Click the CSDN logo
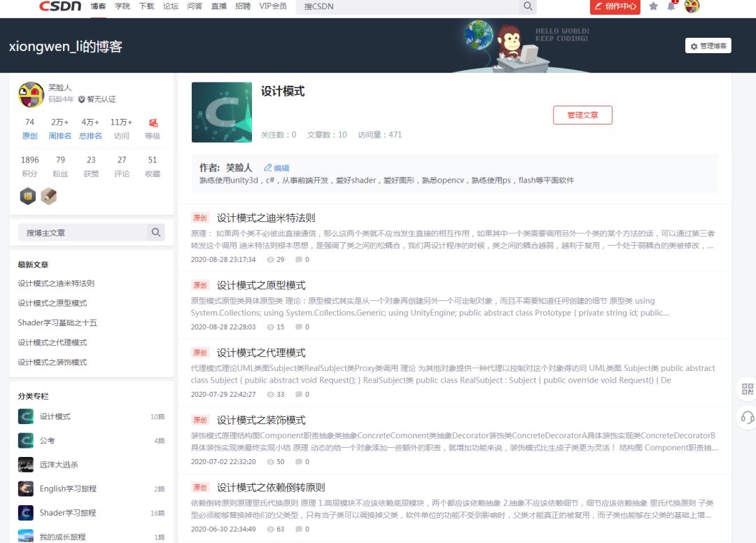756x543 pixels. coord(60,6)
